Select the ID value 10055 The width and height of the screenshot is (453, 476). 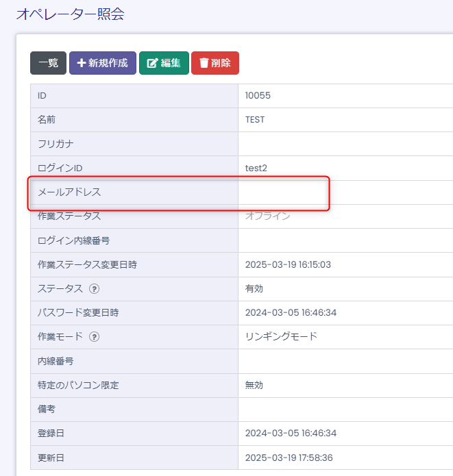click(x=258, y=96)
